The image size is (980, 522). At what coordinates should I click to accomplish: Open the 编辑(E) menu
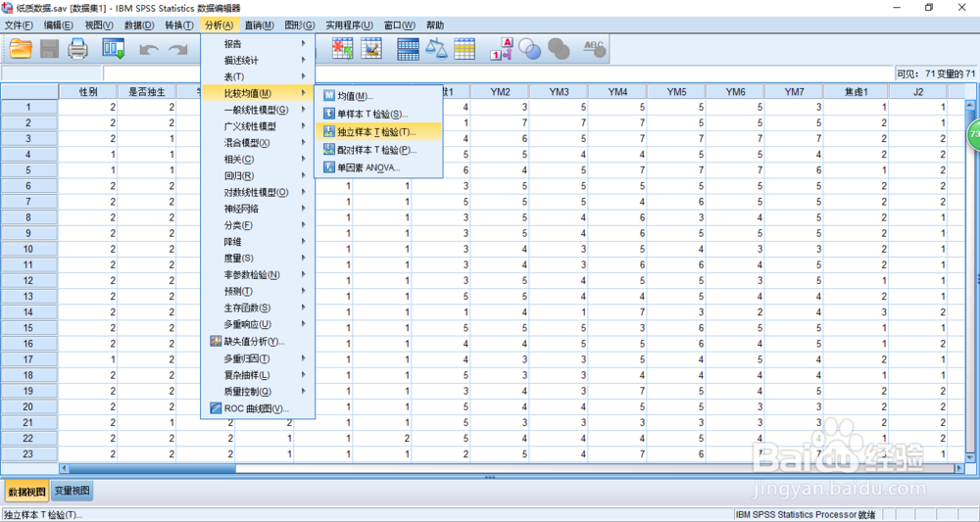pyautogui.click(x=59, y=25)
